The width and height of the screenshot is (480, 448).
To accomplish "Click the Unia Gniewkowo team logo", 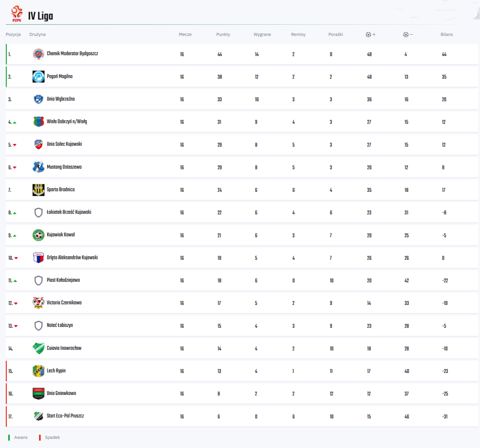I will pyautogui.click(x=38, y=393).
